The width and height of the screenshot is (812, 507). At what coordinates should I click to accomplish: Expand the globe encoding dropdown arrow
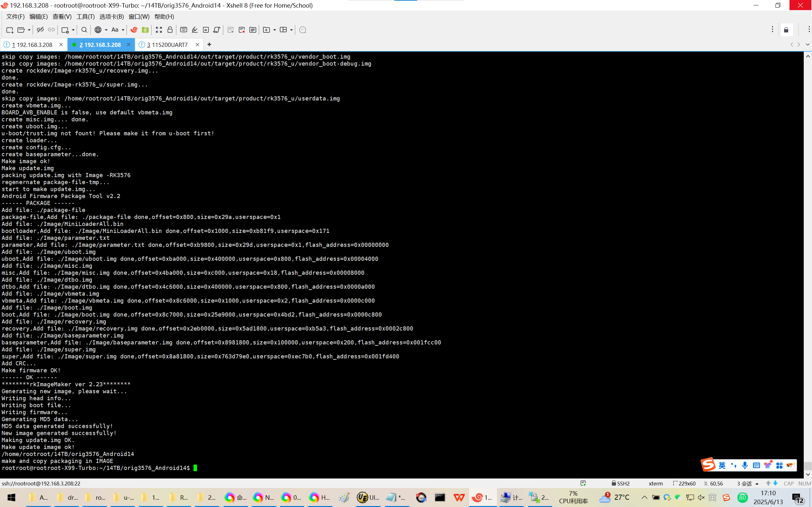coord(106,30)
